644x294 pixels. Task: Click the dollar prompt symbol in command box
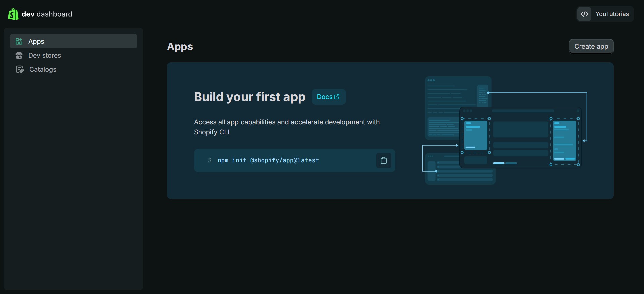(x=210, y=160)
